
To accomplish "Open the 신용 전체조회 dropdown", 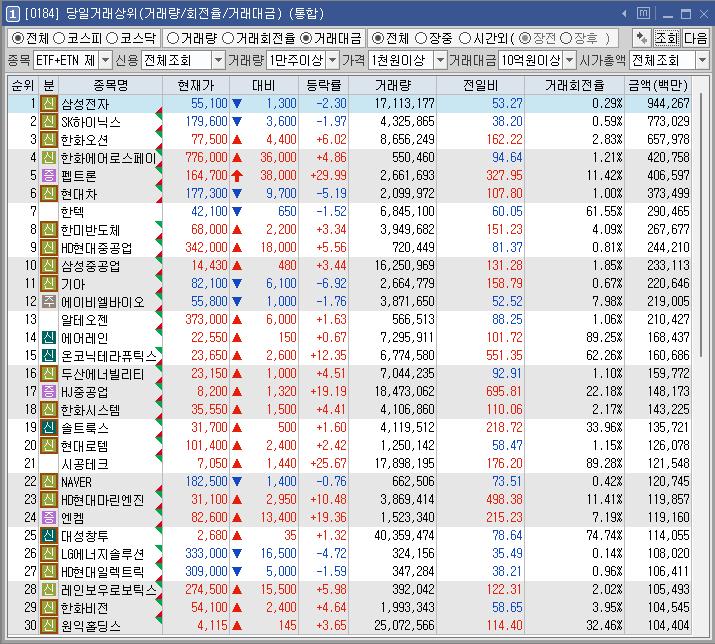I will [x=218, y=60].
